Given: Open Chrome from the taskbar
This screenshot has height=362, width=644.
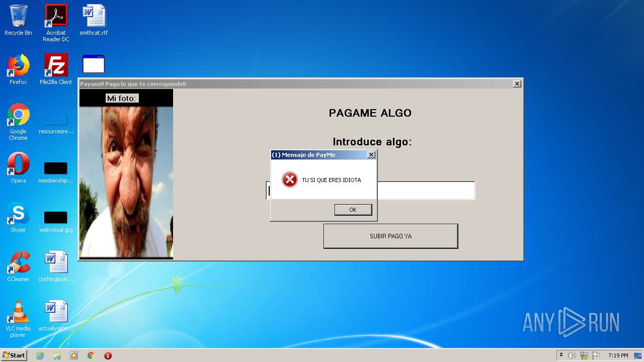Looking at the screenshot, I should click(x=91, y=355).
